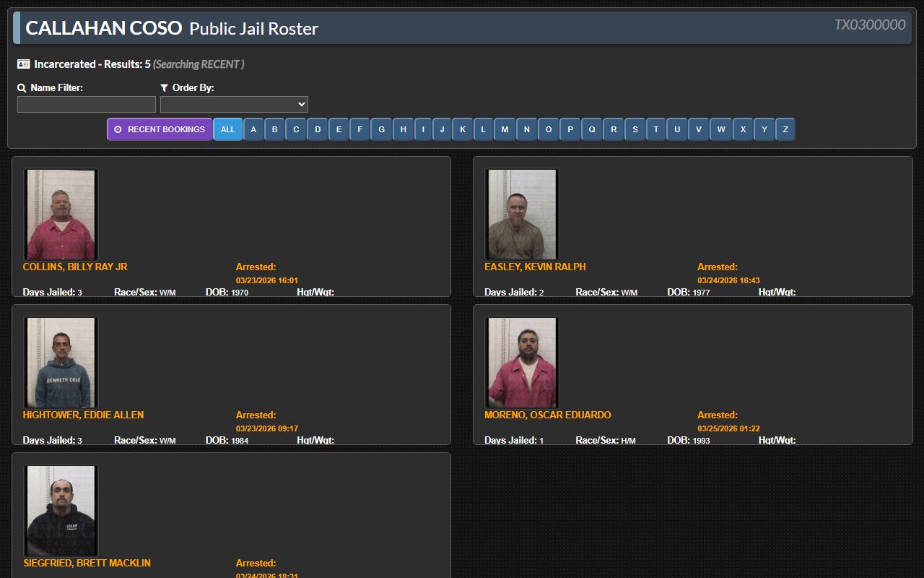The height and width of the screenshot is (578, 924).
Task: Filter roster by letter K
Action: (463, 129)
